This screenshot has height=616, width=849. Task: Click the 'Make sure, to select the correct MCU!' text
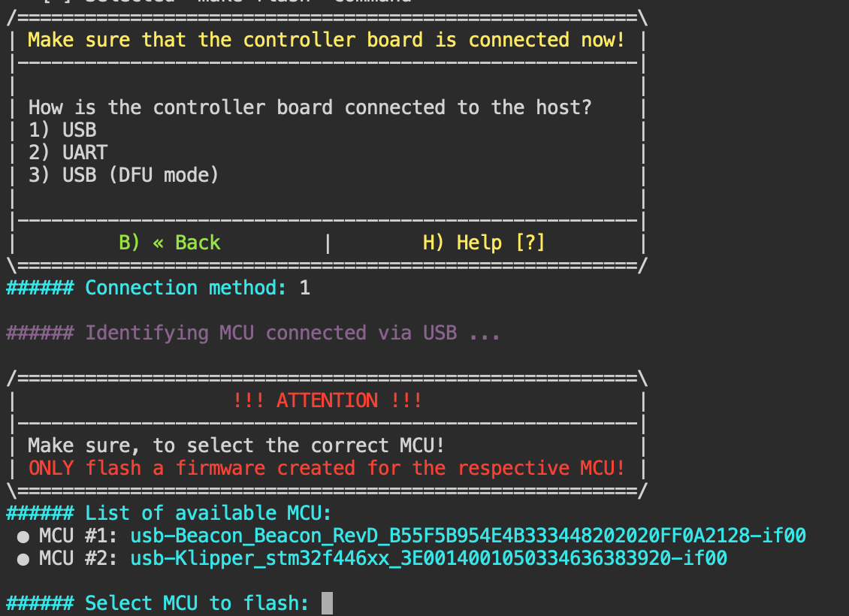pyautogui.click(x=236, y=445)
